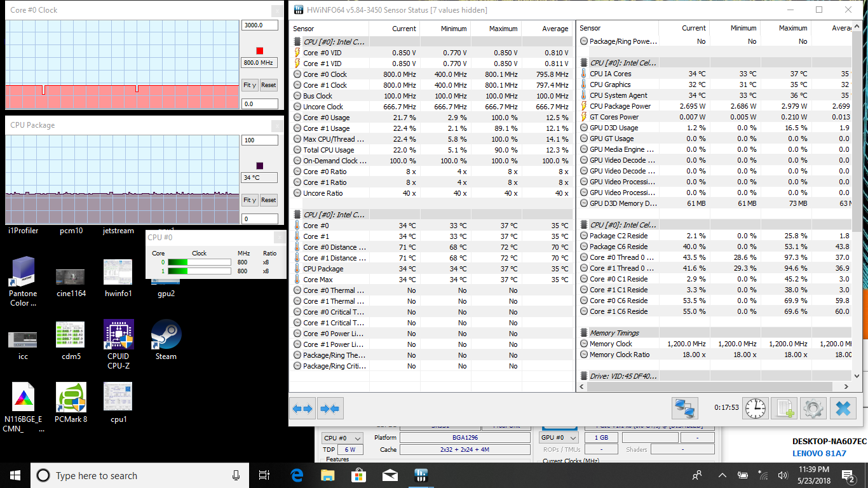Select the Memory Clock Ratio row
Viewport: 868px width, 488px height.
tap(714, 354)
